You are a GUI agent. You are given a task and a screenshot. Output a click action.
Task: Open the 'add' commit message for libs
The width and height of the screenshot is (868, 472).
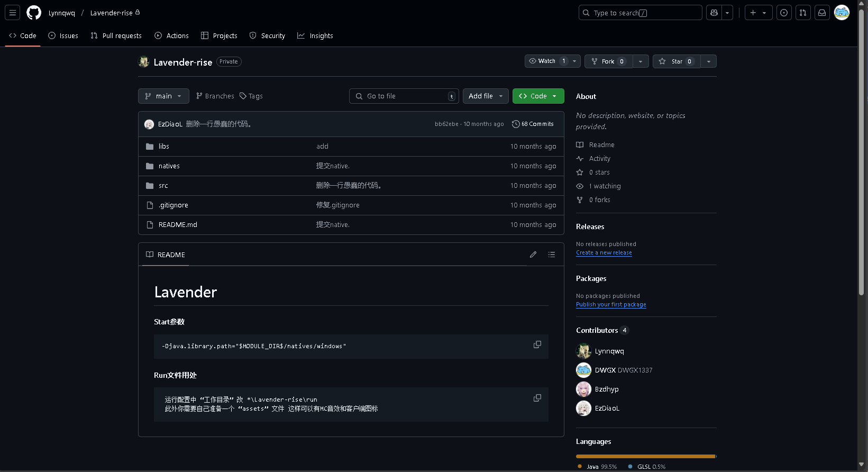[x=322, y=147]
